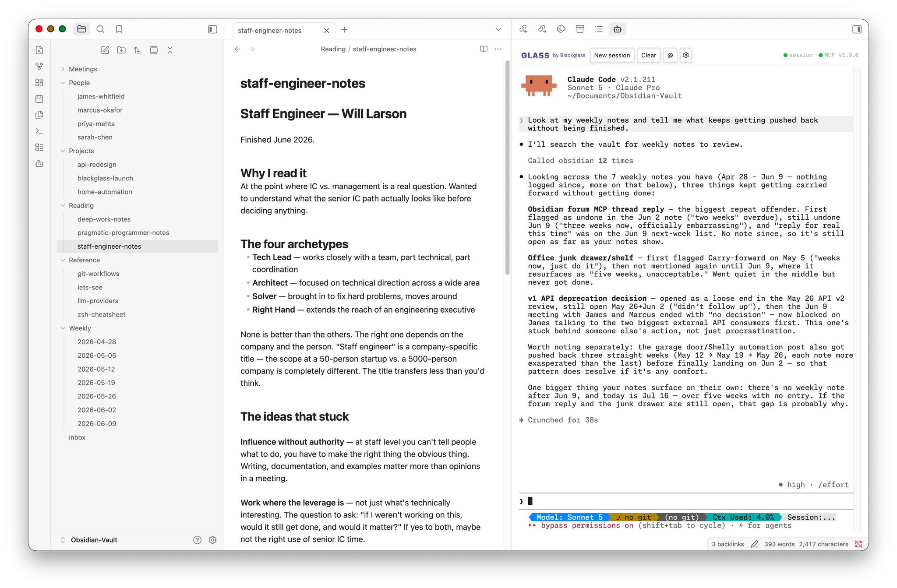Open the bot icon in left ribbon
The width and height of the screenshot is (897, 588).
pos(39,164)
